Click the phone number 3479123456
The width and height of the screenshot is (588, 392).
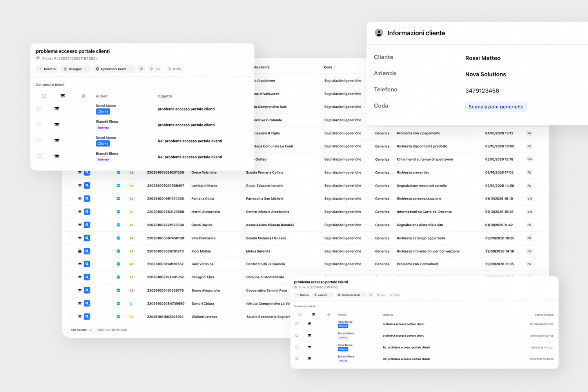[x=482, y=91]
